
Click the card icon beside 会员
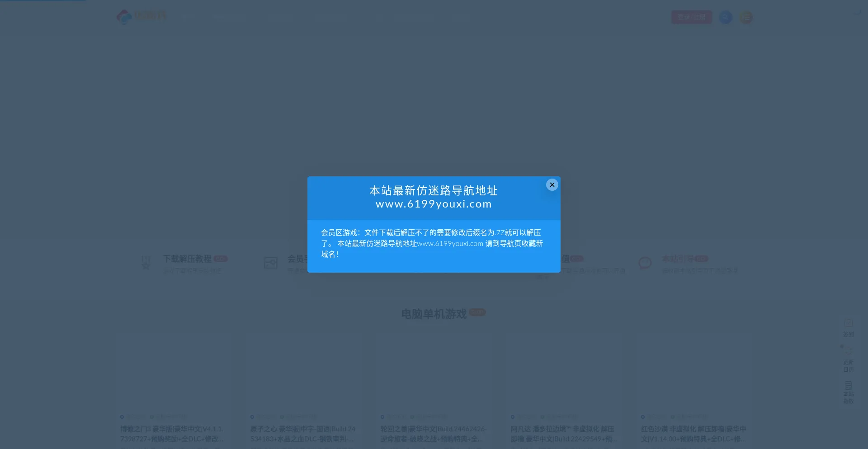270,263
